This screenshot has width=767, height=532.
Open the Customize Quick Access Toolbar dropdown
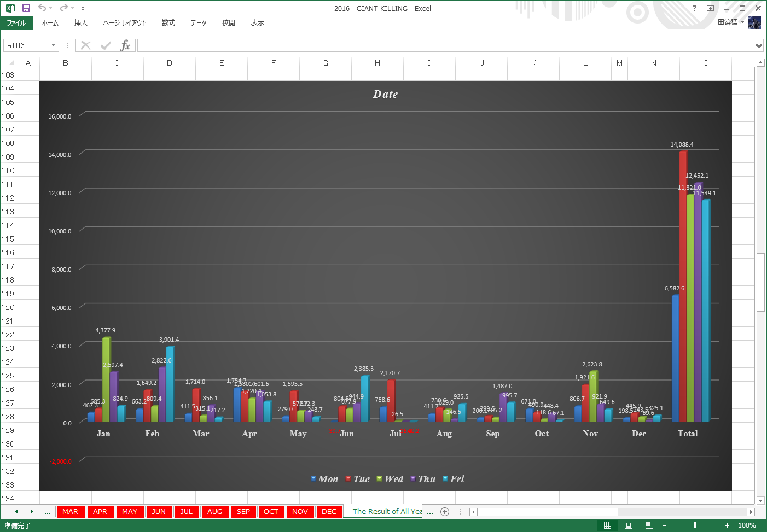83,9
